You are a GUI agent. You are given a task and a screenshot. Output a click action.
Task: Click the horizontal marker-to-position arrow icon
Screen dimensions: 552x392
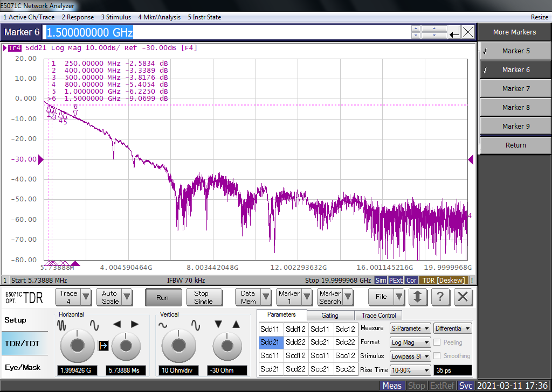(103, 345)
